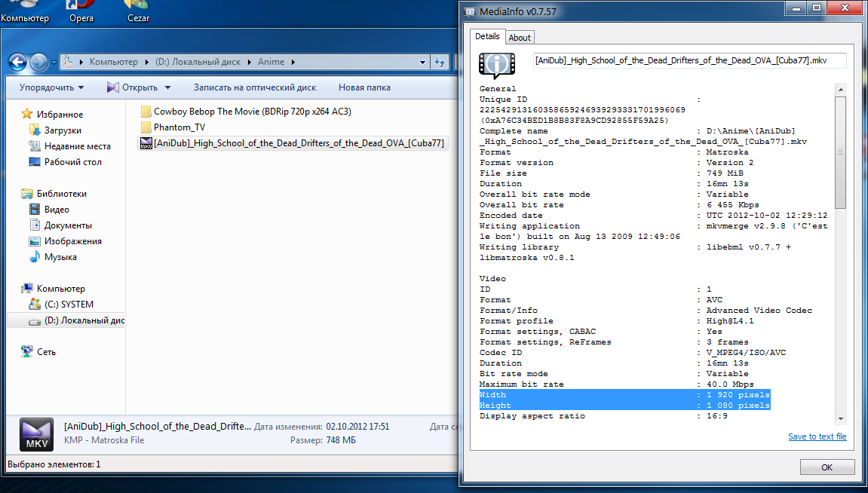This screenshot has height=493, width=868.
Task: Click the MediaInfo scrollbar down arrow
Action: click(x=841, y=419)
